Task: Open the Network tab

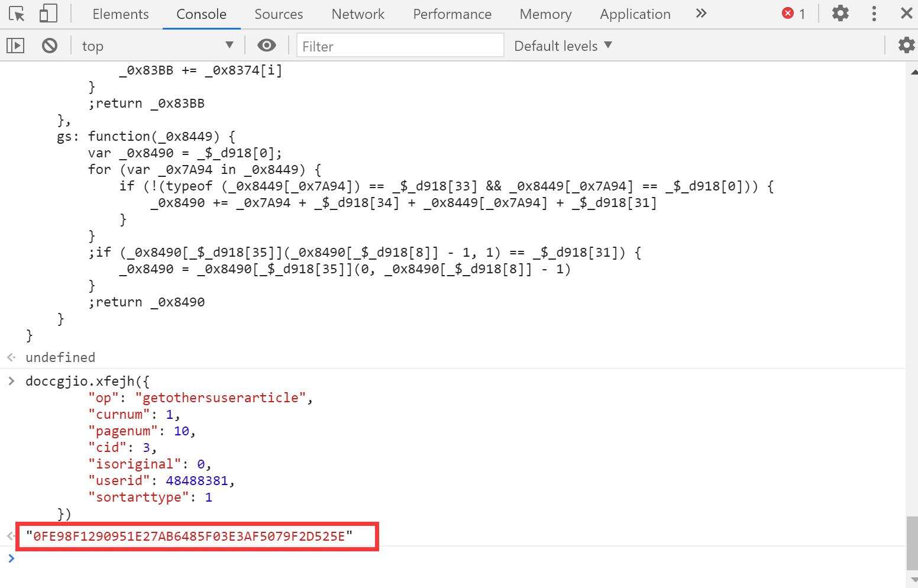Action: 358,14
